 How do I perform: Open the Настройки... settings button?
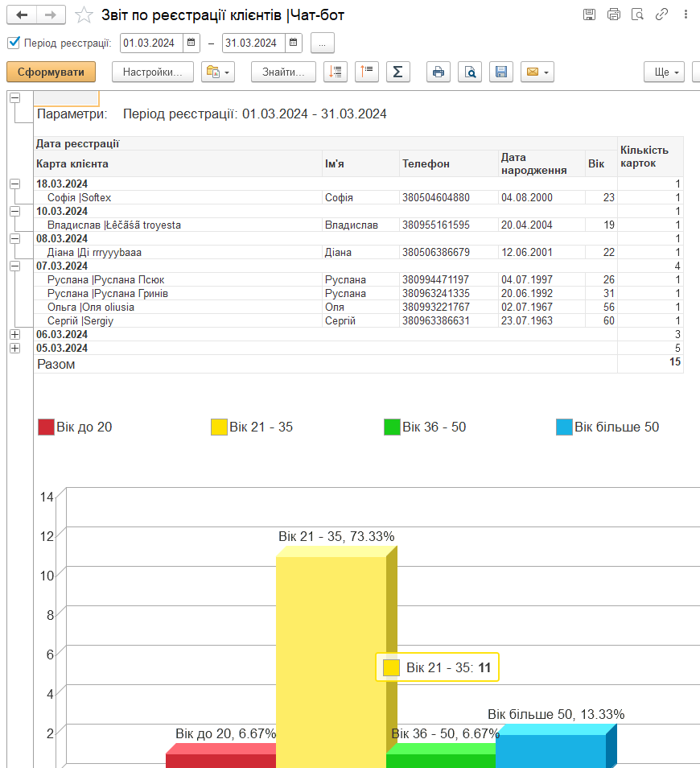[153, 72]
